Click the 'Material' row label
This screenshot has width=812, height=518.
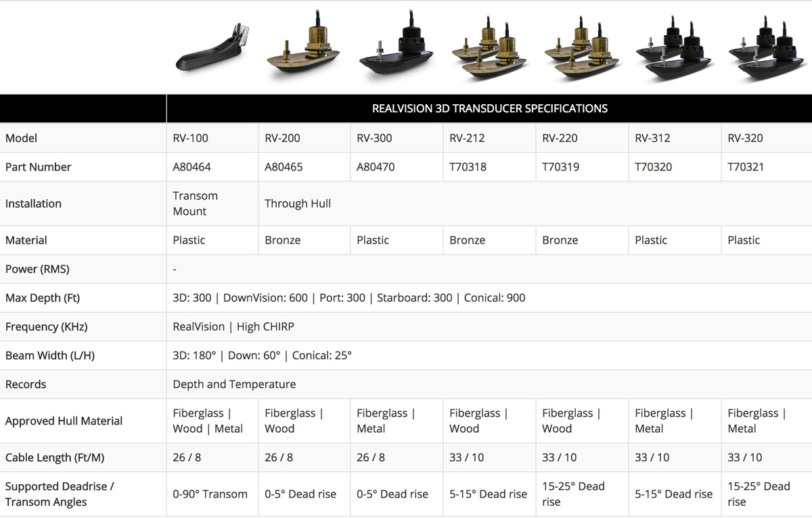tap(26, 240)
